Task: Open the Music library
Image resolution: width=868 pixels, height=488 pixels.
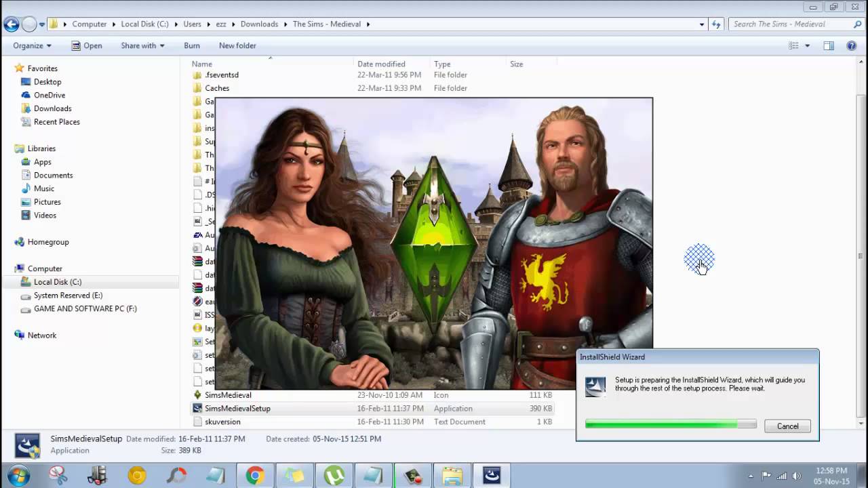Action: click(43, 188)
